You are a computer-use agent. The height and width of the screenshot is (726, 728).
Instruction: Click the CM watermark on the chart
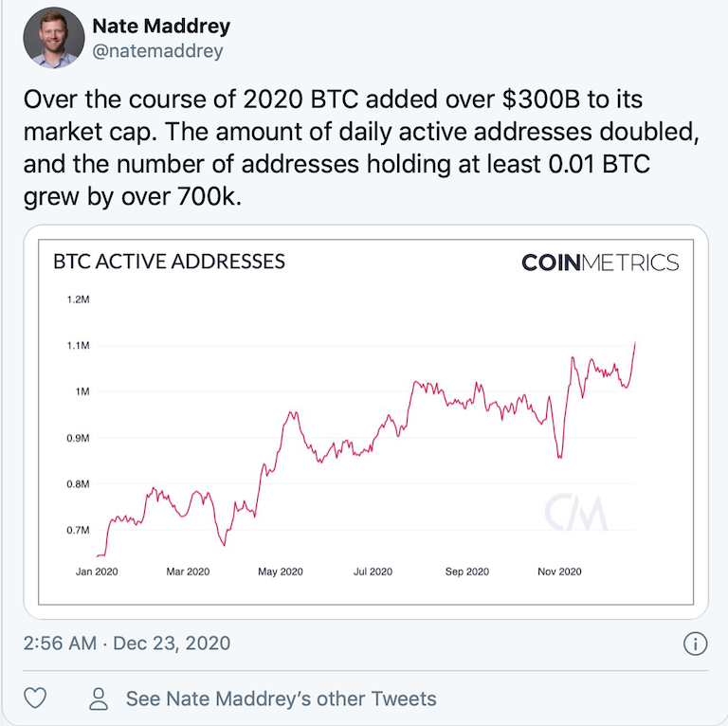pyautogui.click(x=575, y=513)
